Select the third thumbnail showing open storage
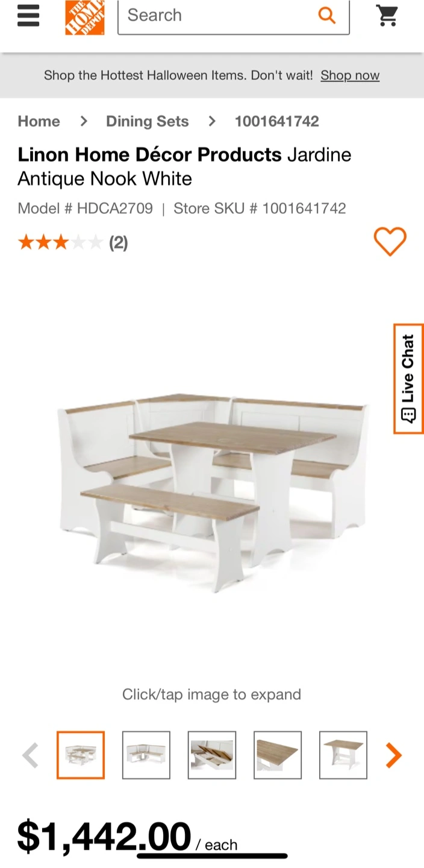This screenshot has height=868, width=424. point(212,755)
